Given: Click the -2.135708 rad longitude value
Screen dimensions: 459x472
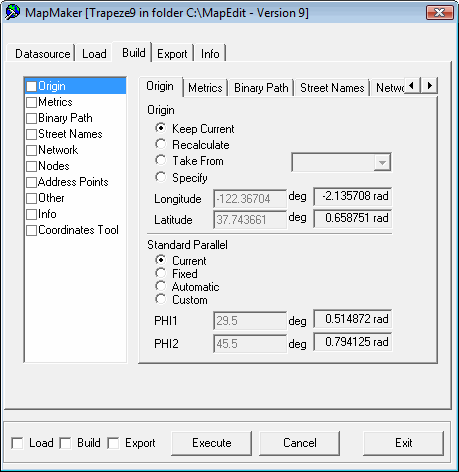Looking at the screenshot, I should [x=353, y=196].
